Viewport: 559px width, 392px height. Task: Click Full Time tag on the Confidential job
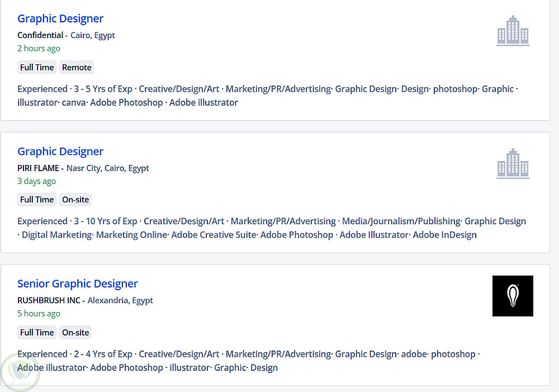coord(37,67)
